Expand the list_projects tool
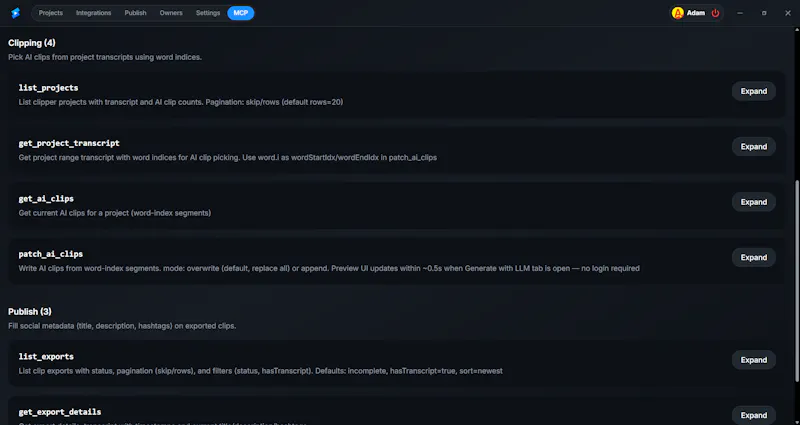The height and width of the screenshot is (425, 800). point(754,91)
